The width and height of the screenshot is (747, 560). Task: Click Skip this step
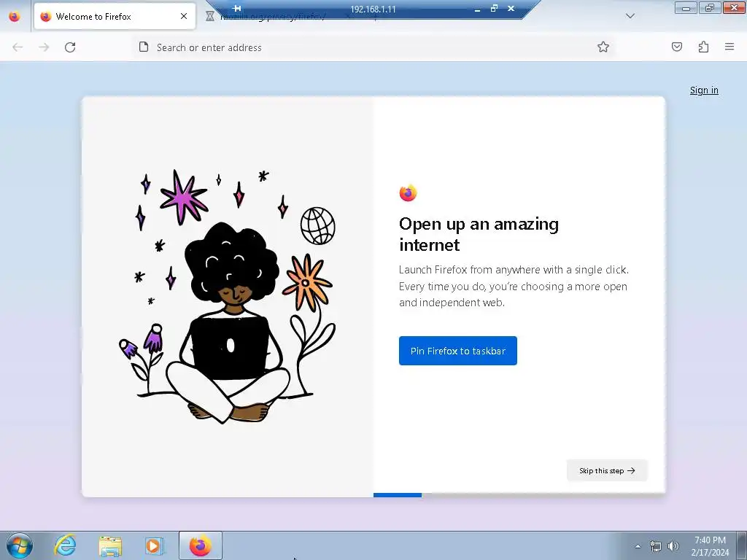pos(607,470)
